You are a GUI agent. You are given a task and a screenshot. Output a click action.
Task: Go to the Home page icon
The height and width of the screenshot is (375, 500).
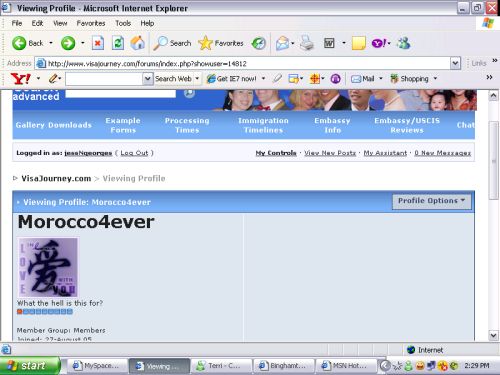tap(138, 43)
